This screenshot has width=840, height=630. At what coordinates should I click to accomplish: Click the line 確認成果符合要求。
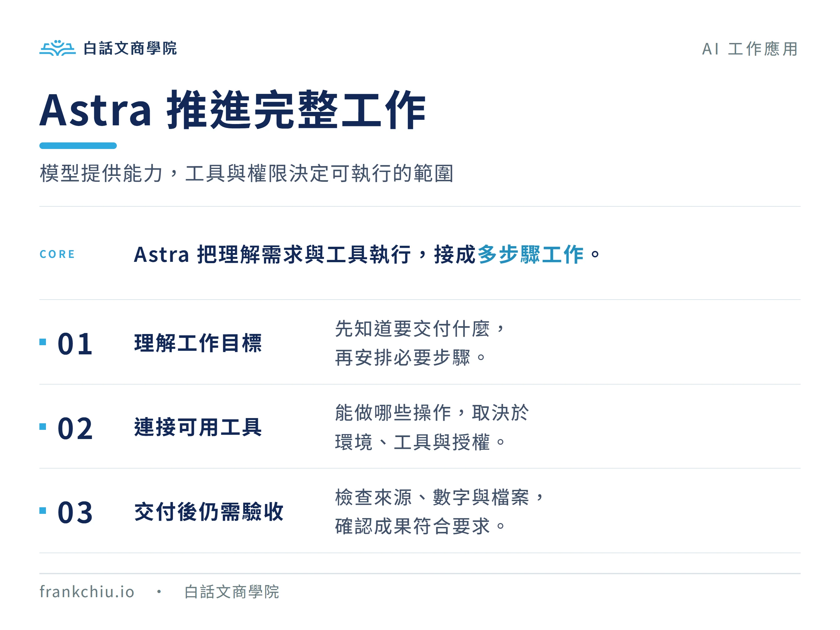tap(420, 526)
